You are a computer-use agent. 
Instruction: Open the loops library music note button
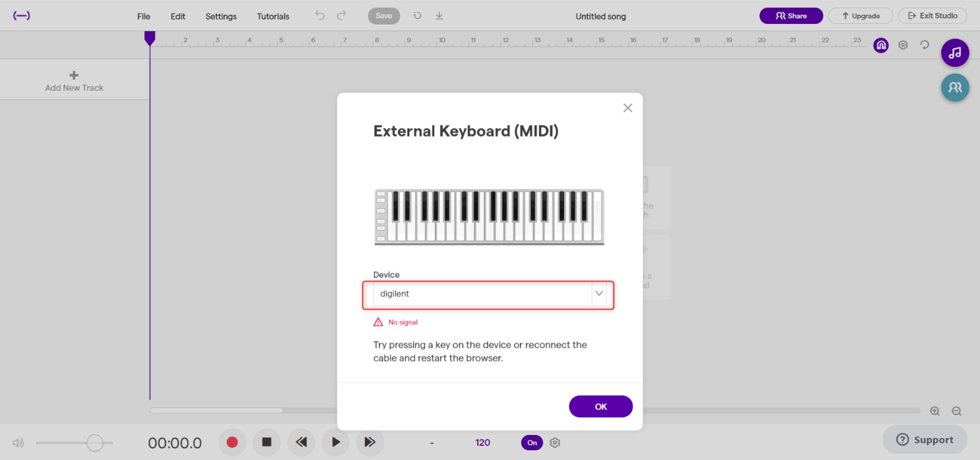click(x=955, y=53)
